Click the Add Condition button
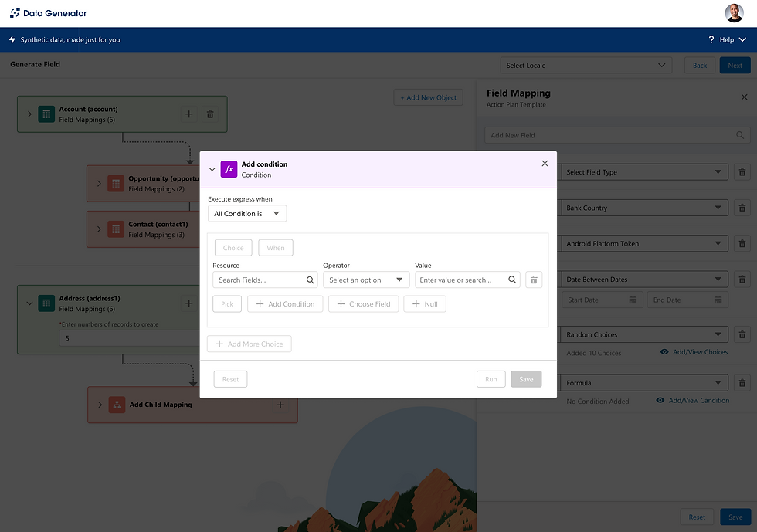This screenshot has height=532, width=757. (x=285, y=303)
